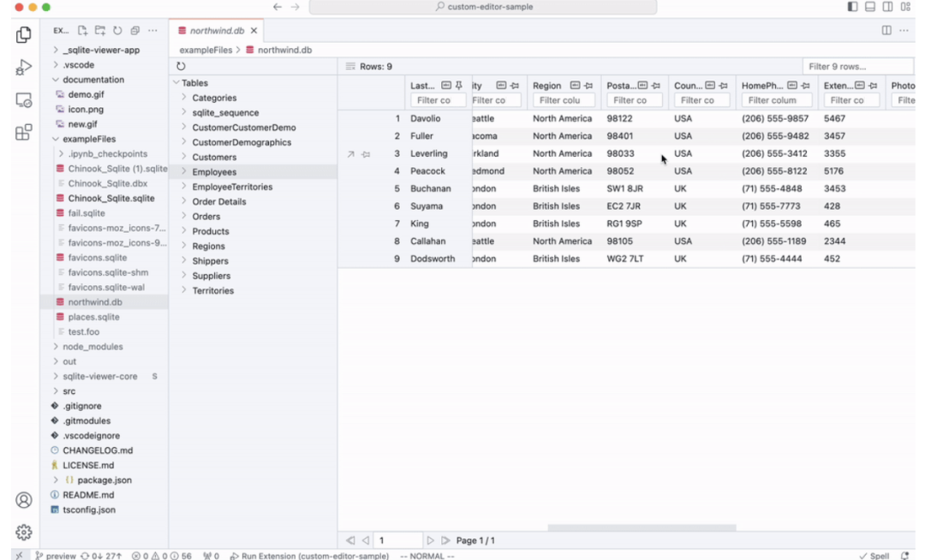Go to the next page arrow
The height and width of the screenshot is (560, 925).
(431, 540)
